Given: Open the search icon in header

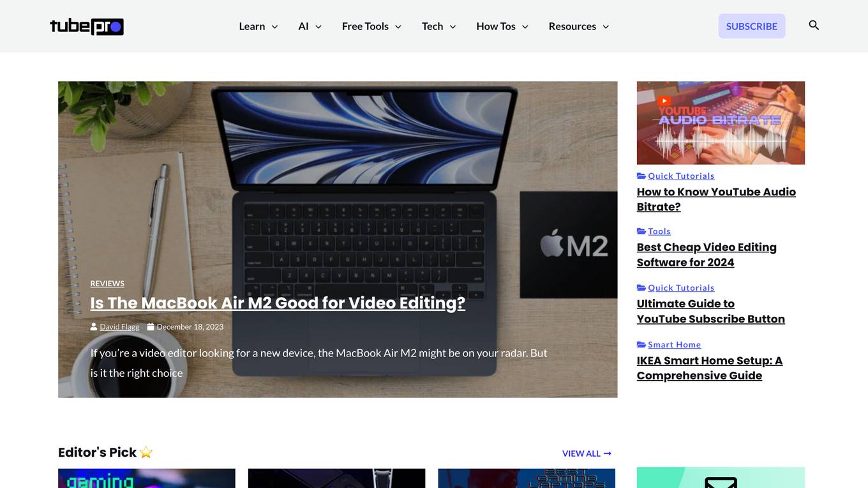Looking at the screenshot, I should (814, 26).
